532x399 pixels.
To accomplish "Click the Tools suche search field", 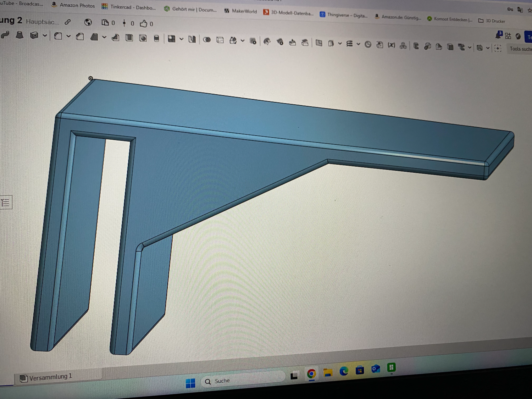I will 520,49.
